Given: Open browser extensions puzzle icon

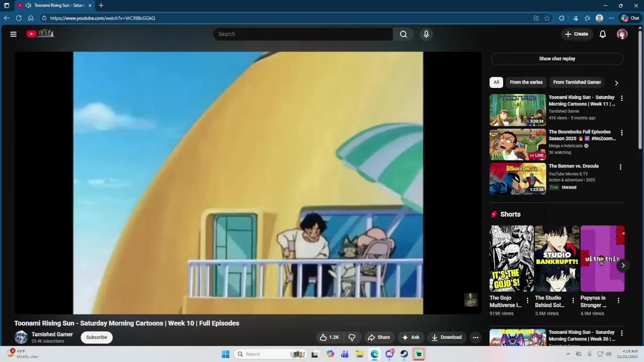Looking at the screenshot, I should point(561,18).
